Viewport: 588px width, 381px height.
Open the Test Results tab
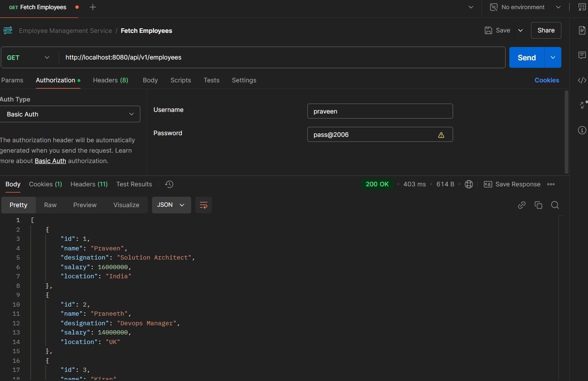tap(134, 184)
